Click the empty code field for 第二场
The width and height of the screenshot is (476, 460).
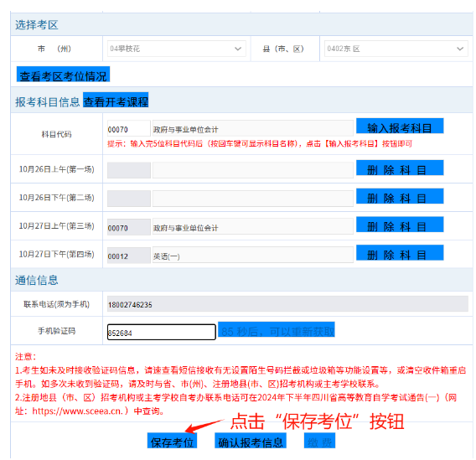129,199
